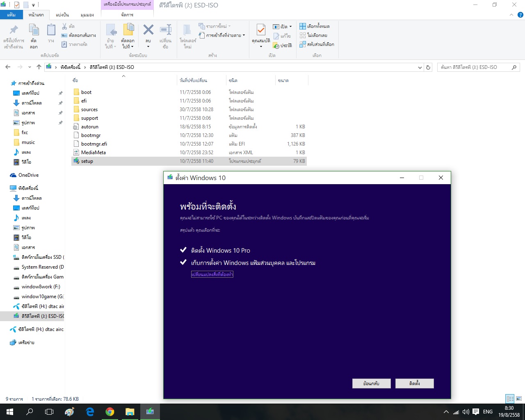
Task: Open the Action Center notification icon
Action: (x=476, y=412)
